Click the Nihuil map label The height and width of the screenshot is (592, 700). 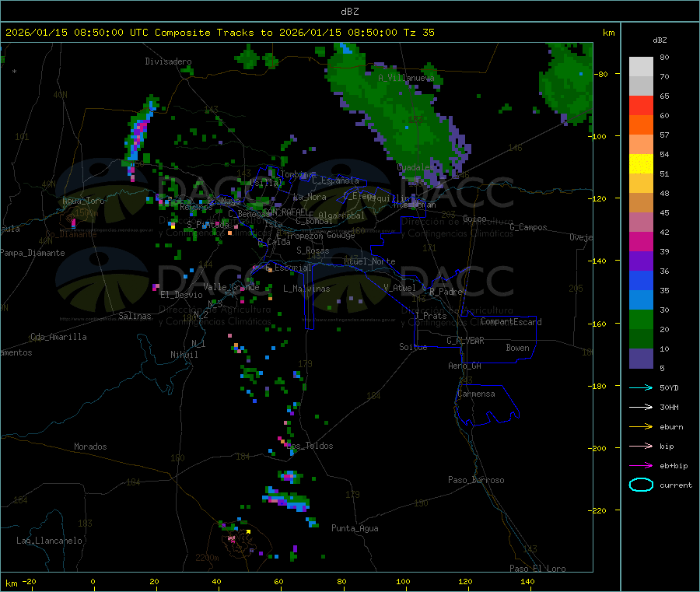pos(184,355)
